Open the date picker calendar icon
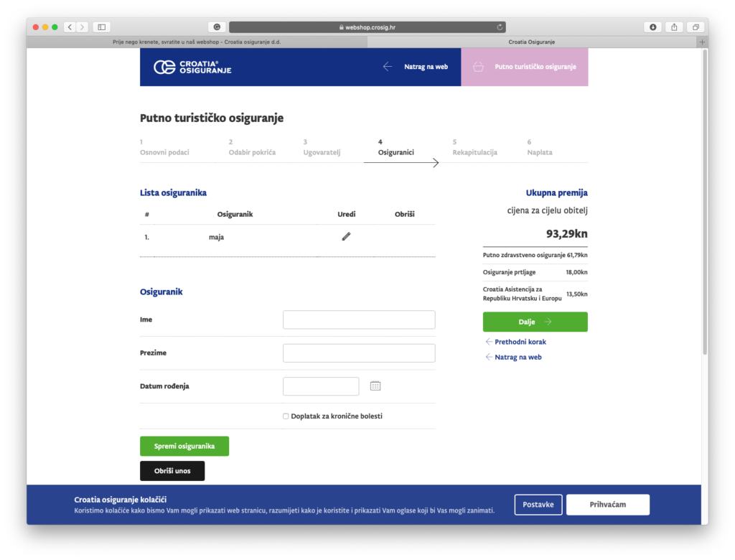 tap(375, 386)
